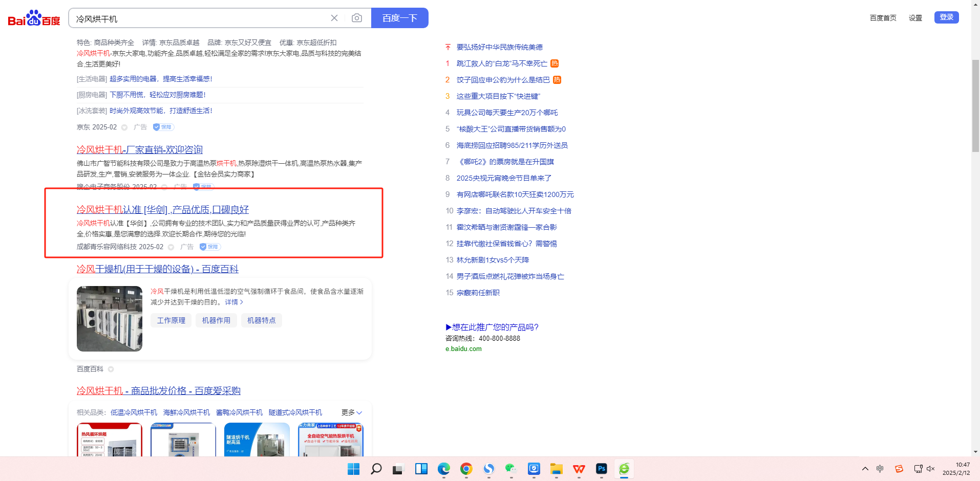The height and width of the screenshot is (481, 980).
Task: Filter by 海鲜冷风烘干机 category
Action: pos(186,412)
